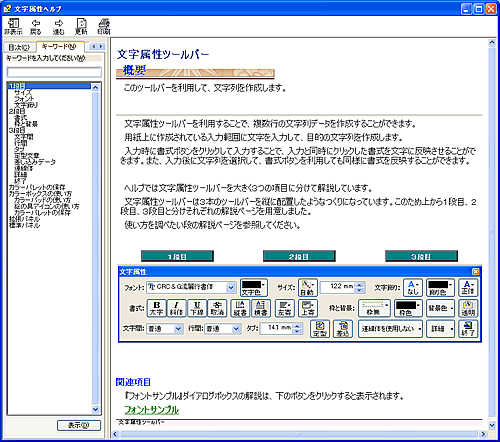Click the keyword input field
Image resolution: width=500 pixels, height=442 pixels.
click(54, 72)
